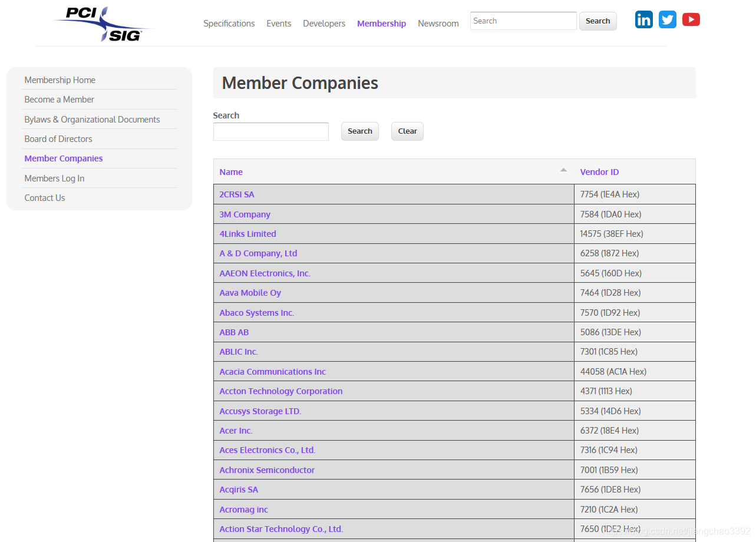The image size is (756, 542).
Task: Click the Search button below Member Companies
Action: coord(360,131)
